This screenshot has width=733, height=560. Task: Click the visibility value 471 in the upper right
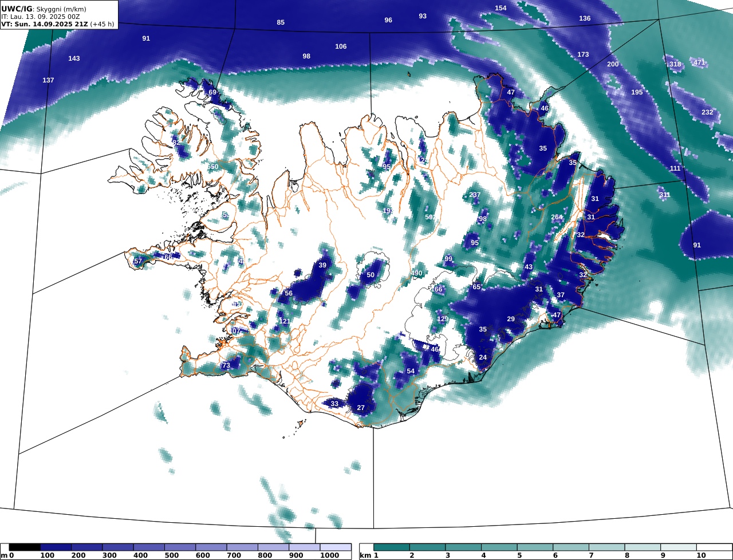pos(699,62)
